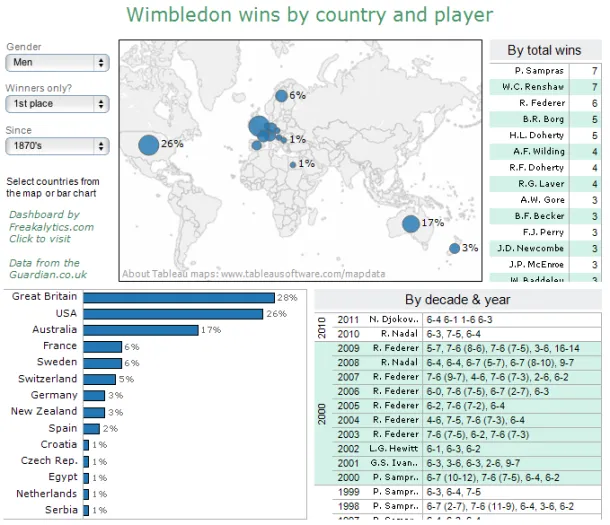Select the Sweden 6% bar

[103, 363]
